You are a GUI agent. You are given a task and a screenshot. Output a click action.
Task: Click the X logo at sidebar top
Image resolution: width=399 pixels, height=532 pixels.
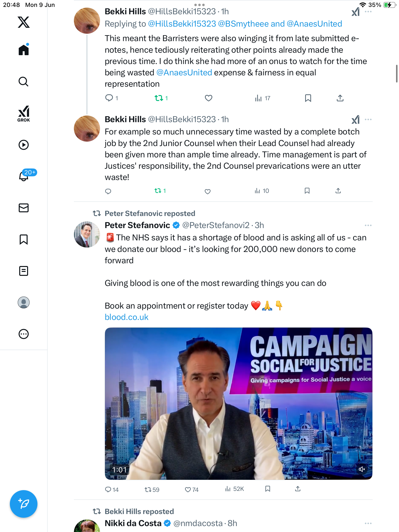click(24, 22)
